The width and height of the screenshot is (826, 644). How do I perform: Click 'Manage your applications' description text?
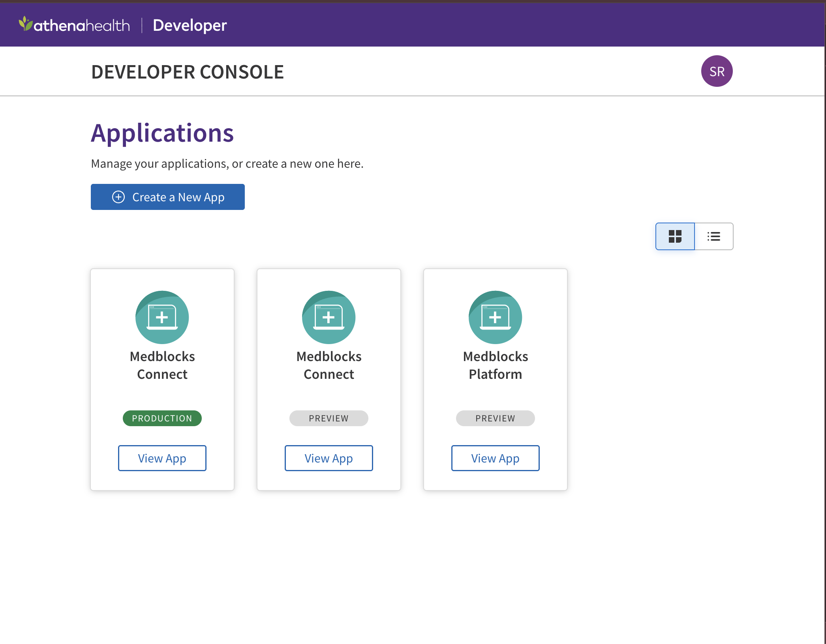pyautogui.click(x=227, y=164)
